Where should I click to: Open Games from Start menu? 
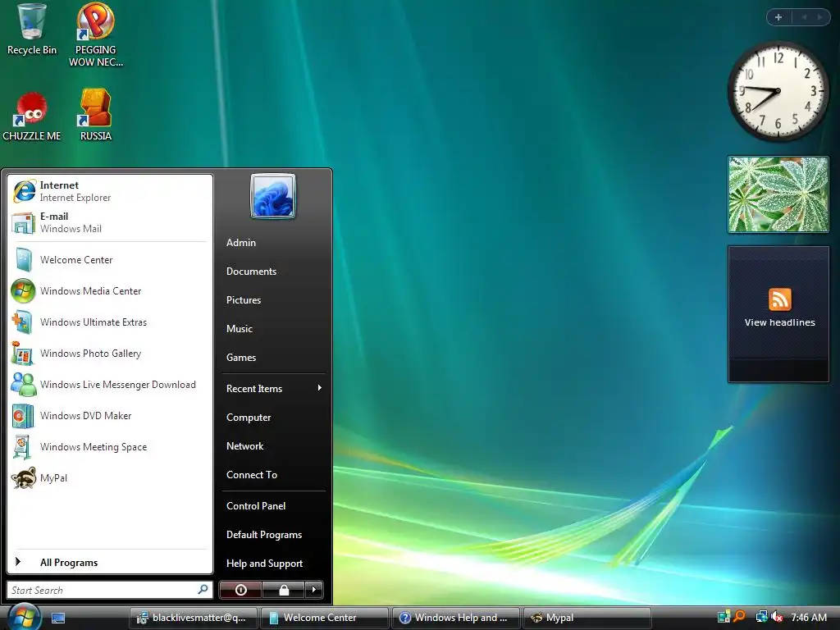click(x=241, y=358)
